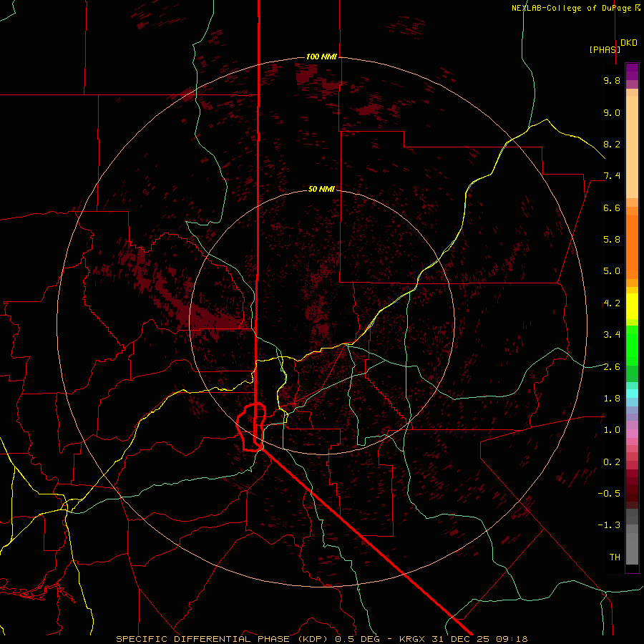Click the DKD label above the color scale
This screenshot has height=644, width=644.
628,43
